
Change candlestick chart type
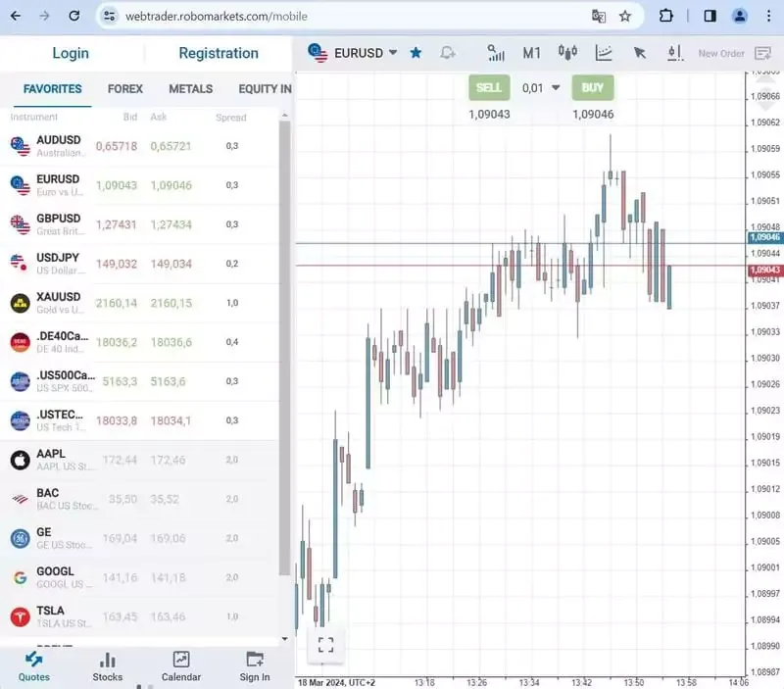tap(567, 53)
